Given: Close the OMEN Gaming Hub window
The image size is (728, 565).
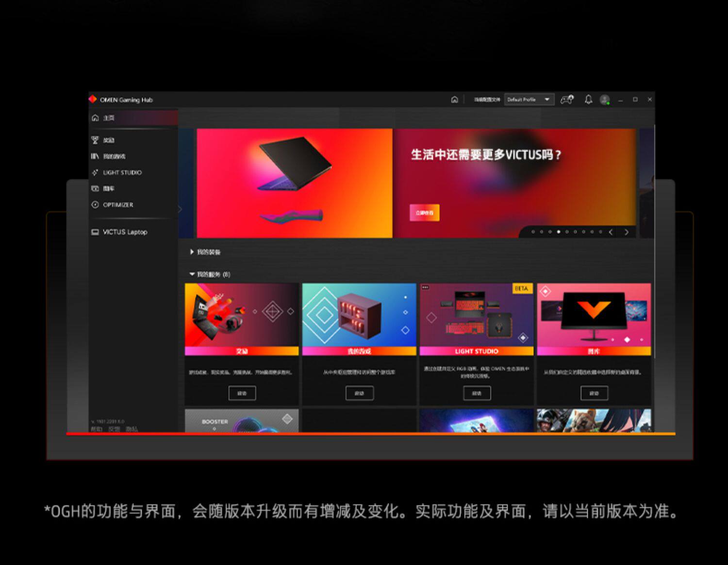Looking at the screenshot, I should (x=649, y=100).
